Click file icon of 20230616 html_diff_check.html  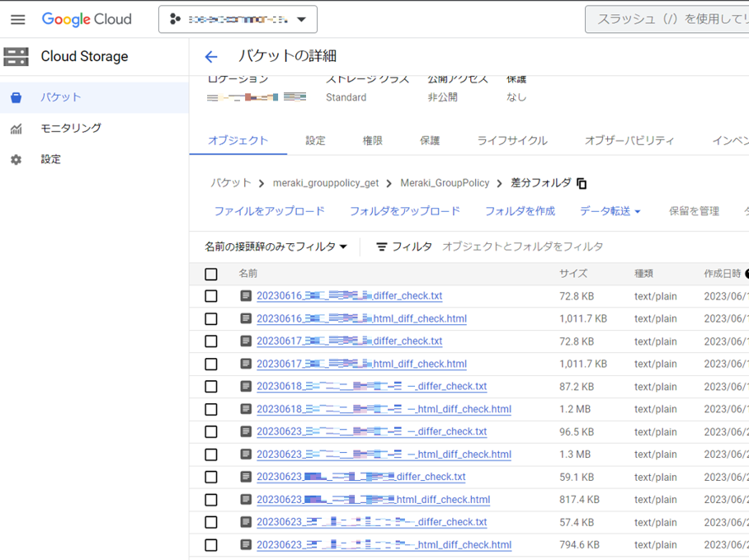(246, 318)
